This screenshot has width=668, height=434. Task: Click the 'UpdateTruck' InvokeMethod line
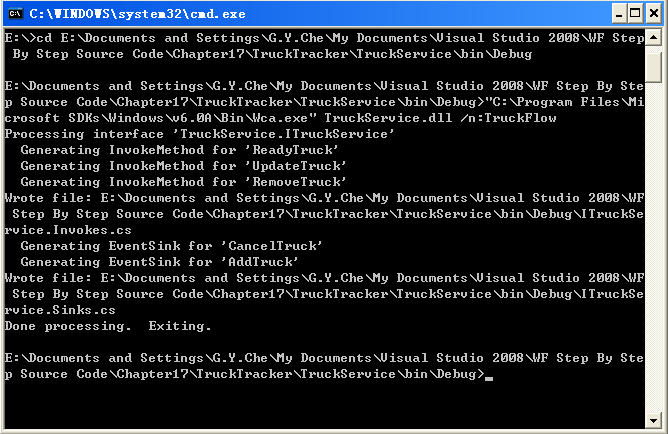pos(183,166)
